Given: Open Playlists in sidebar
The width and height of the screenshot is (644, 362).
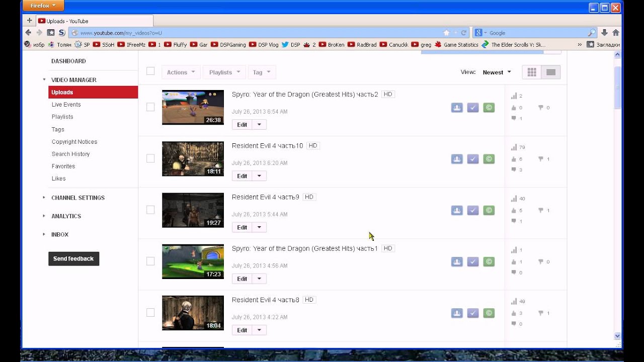Looking at the screenshot, I should point(62,117).
